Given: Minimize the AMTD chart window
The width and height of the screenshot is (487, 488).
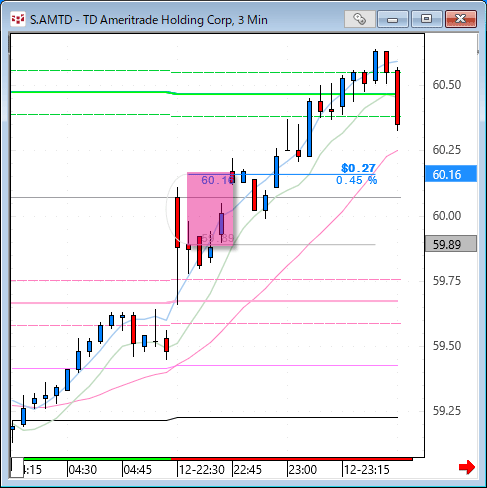Looking at the screenshot, I should click(393, 19).
